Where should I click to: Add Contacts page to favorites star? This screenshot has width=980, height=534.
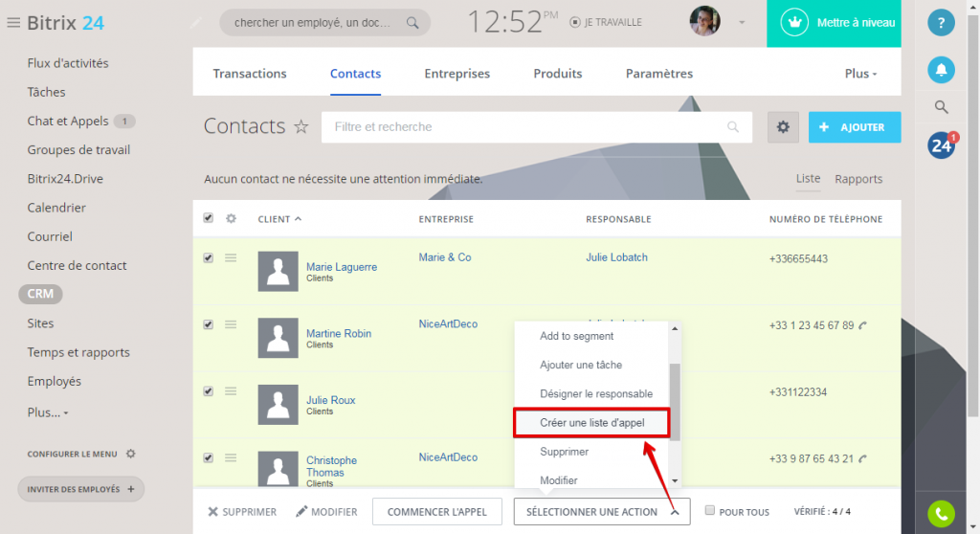(301, 127)
